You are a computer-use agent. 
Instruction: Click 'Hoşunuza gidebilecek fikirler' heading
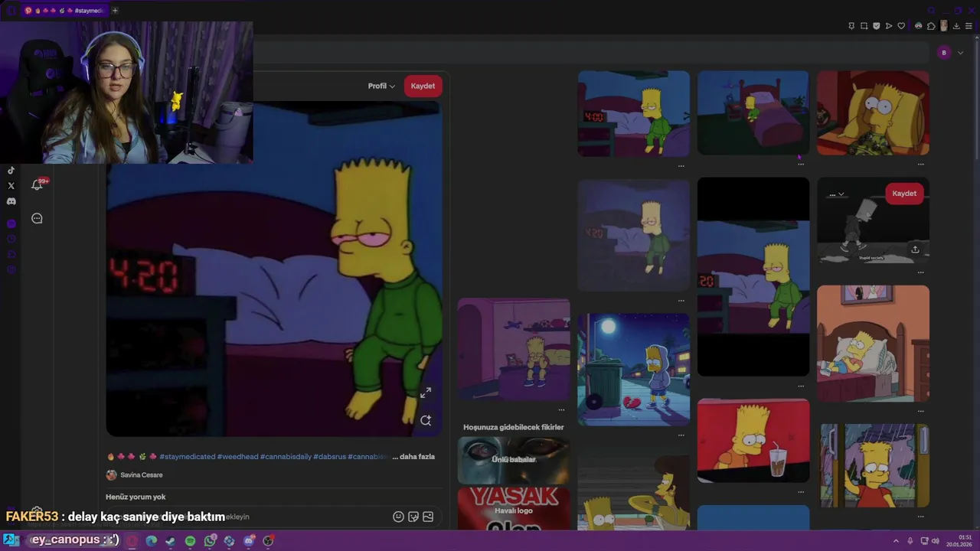click(x=513, y=427)
